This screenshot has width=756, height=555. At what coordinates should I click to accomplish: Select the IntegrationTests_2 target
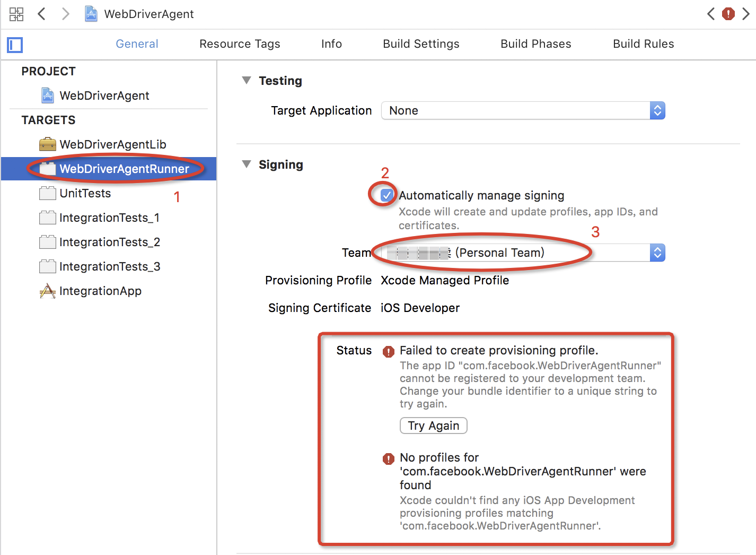coord(109,242)
